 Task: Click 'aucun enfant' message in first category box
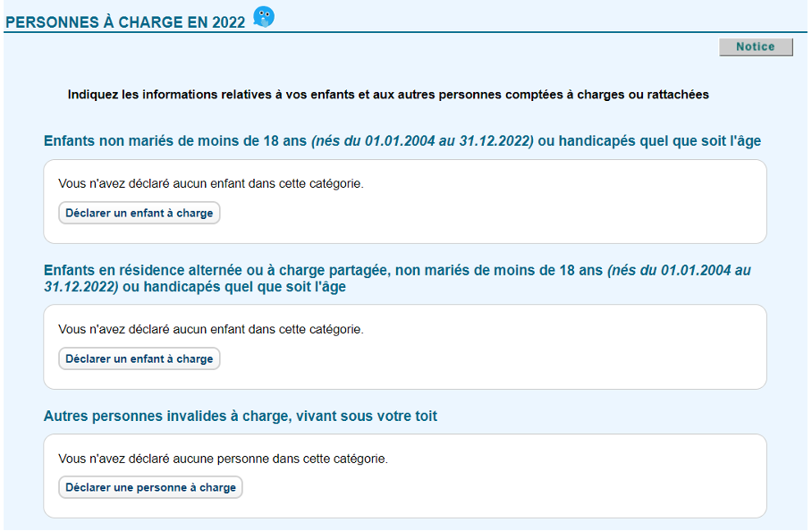211,184
